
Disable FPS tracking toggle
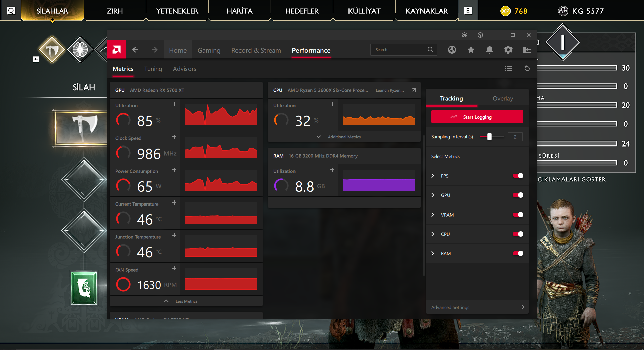click(x=518, y=176)
